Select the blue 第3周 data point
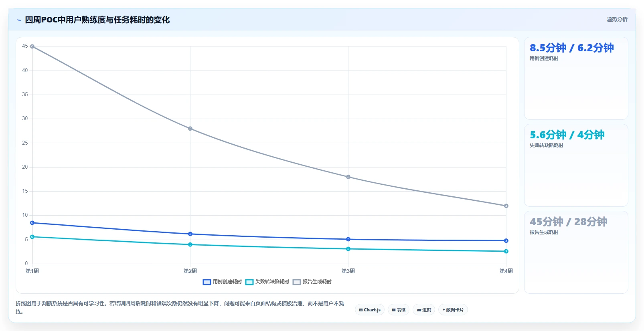 click(348, 239)
